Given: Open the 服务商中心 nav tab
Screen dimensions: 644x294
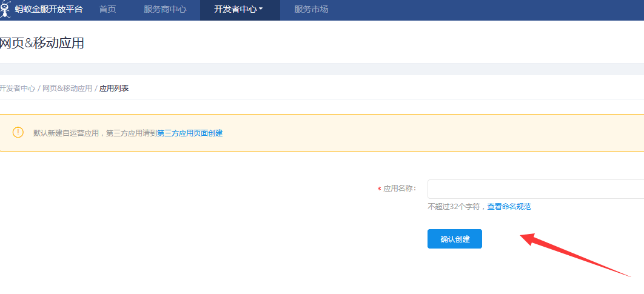Looking at the screenshot, I should tap(165, 10).
